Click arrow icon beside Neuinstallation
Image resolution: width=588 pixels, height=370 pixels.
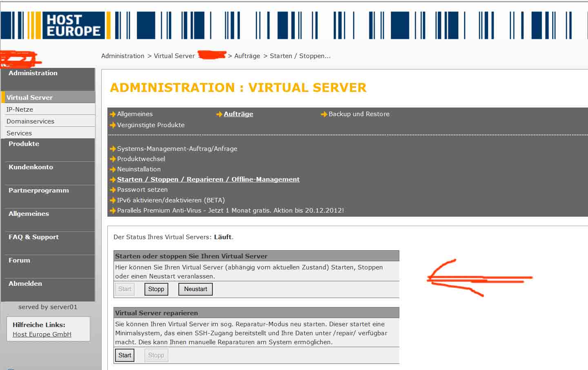point(113,169)
